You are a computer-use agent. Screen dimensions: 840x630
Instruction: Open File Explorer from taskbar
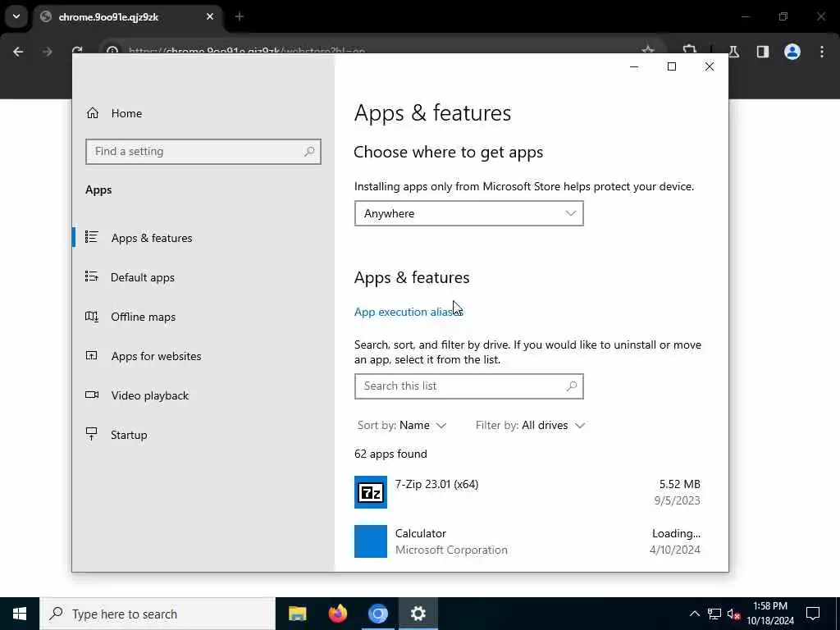[297, 614]
